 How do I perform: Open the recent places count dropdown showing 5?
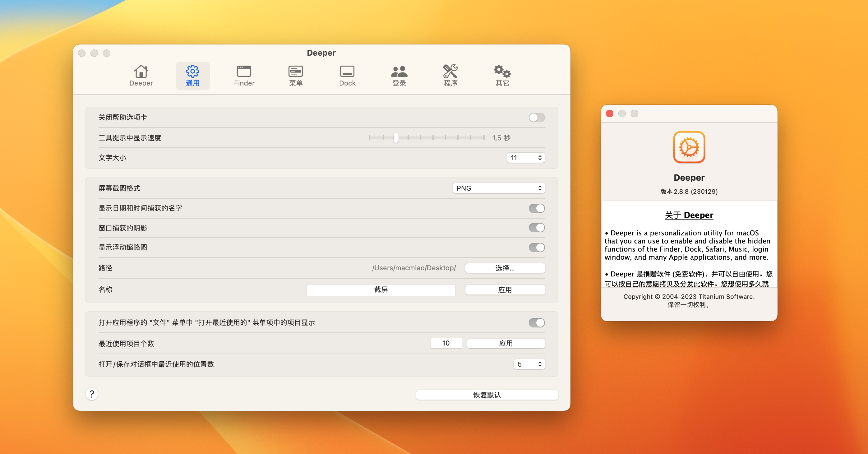pyautogui.click(x=529, y=364)
